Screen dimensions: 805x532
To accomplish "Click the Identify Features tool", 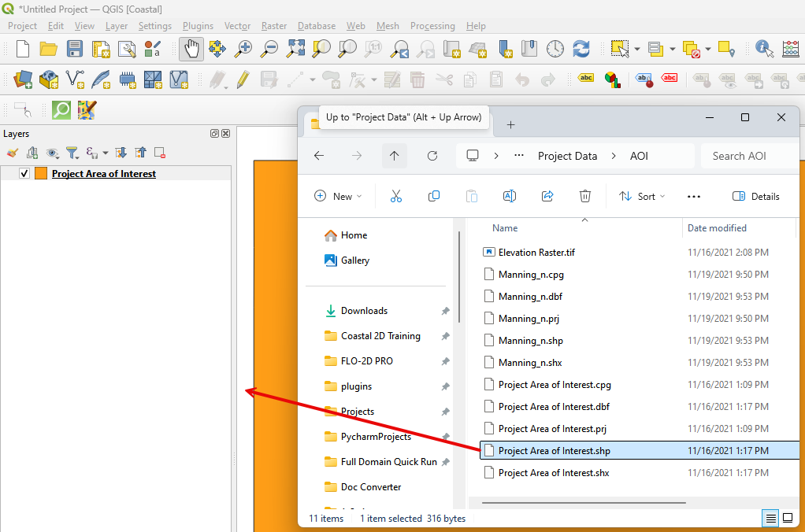I will pos(763,49).
